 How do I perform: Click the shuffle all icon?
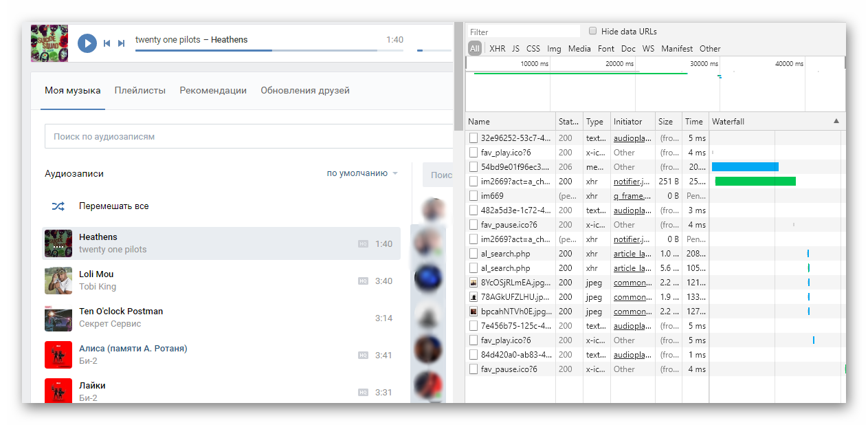[x=58, y=206]
